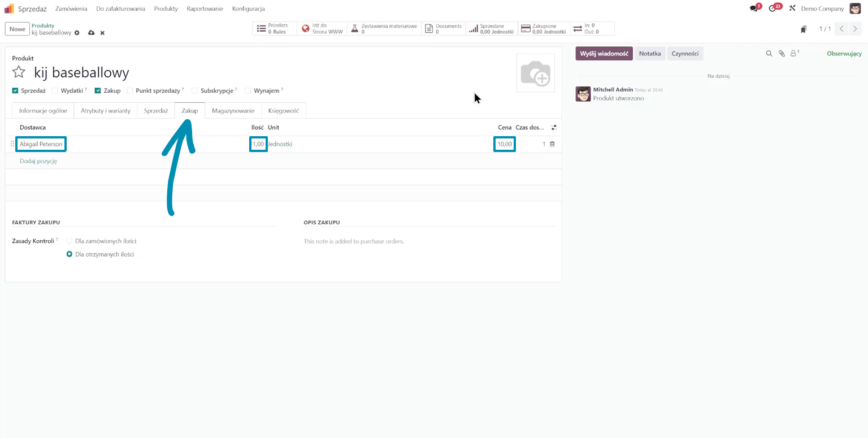Toggle the Wydatki checkbox
This screenshot has width=868, height=438.
tap(55, 90)
